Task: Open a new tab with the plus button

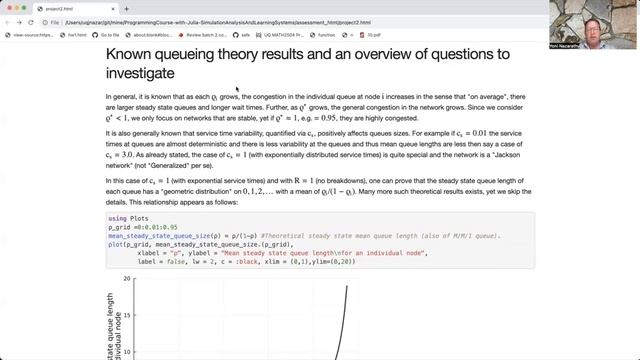Action: [127, 9]
